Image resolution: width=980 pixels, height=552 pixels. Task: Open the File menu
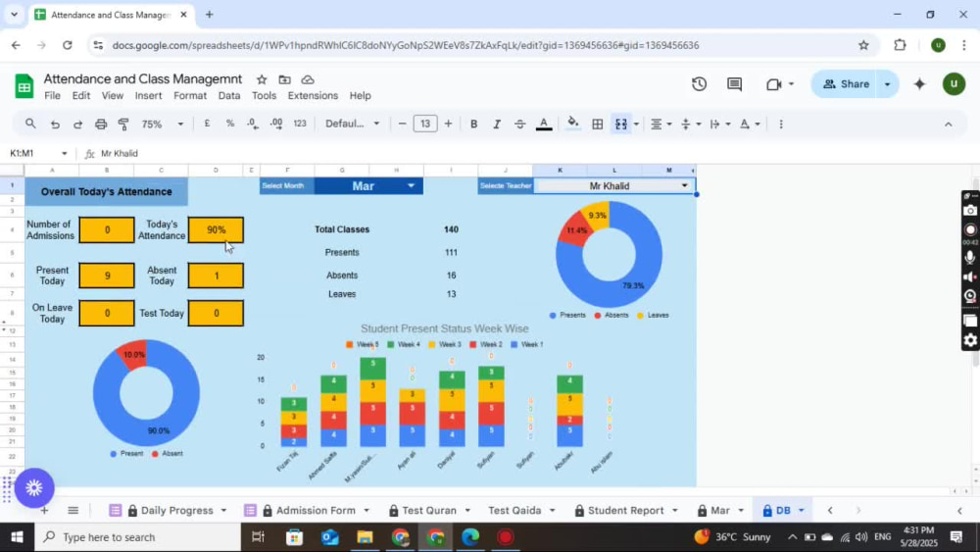(x=53, y=96)
